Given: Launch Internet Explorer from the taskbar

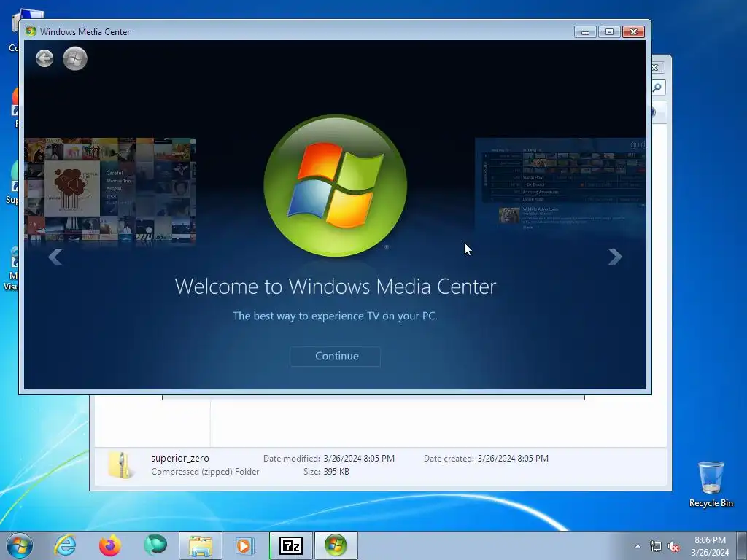Looking at the screenshot, I should click(65, 545).
